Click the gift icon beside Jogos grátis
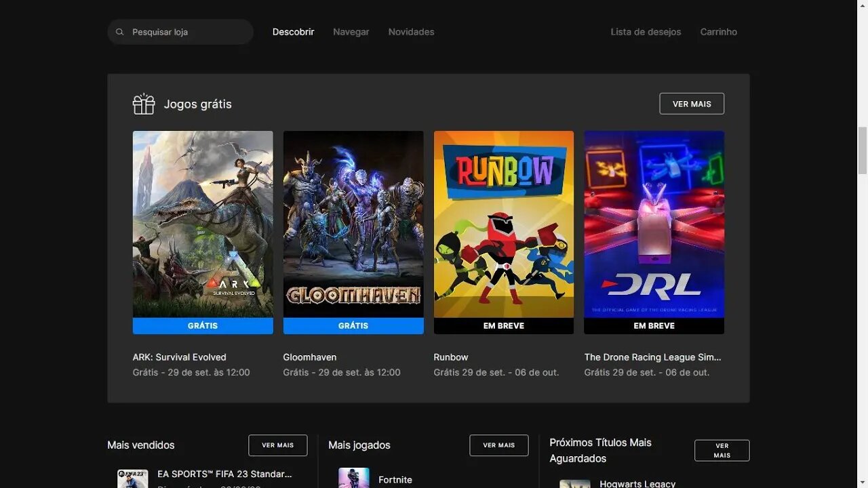868x488 pixels. point(144,104)
